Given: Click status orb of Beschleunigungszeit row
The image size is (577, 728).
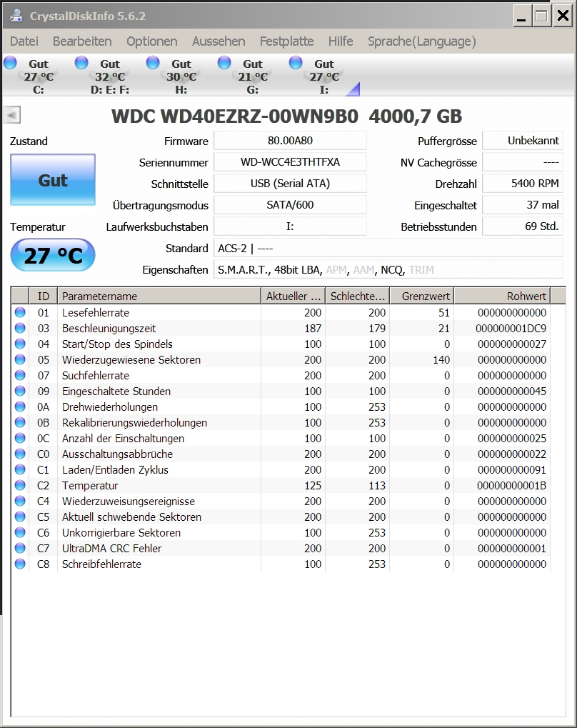Looking at the screenshot, I should click(20, 328).
